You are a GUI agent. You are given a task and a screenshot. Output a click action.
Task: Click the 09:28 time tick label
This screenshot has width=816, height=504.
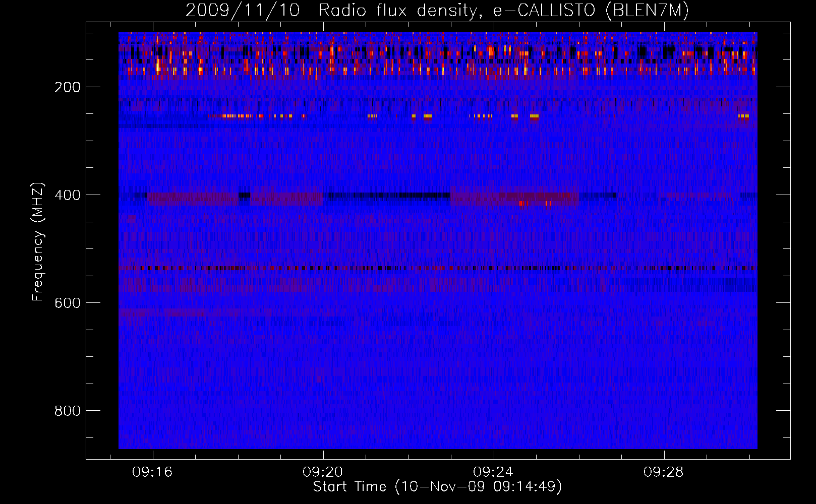click(x=664, y=472)
